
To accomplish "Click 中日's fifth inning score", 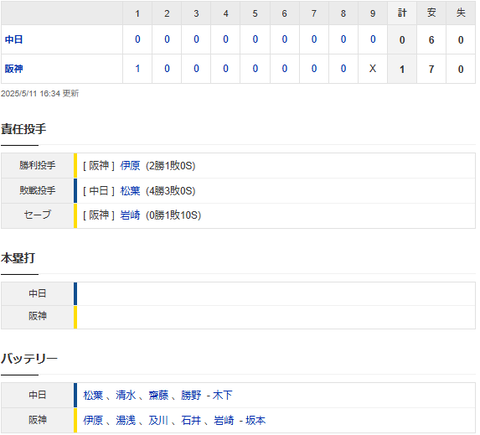I will (255, 39).
